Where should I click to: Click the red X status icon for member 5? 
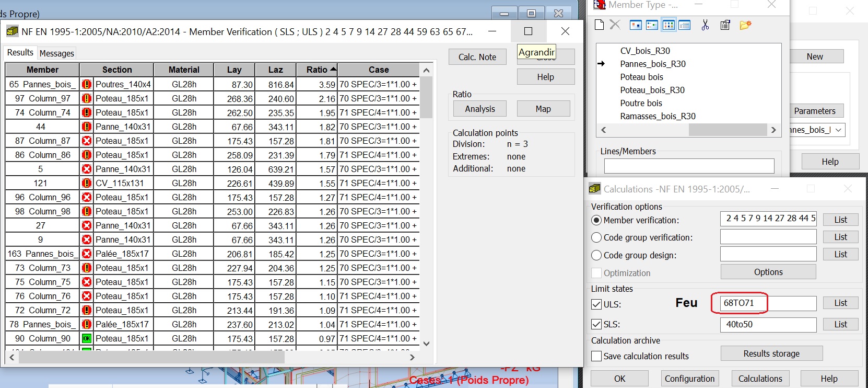tap(87, 169)
